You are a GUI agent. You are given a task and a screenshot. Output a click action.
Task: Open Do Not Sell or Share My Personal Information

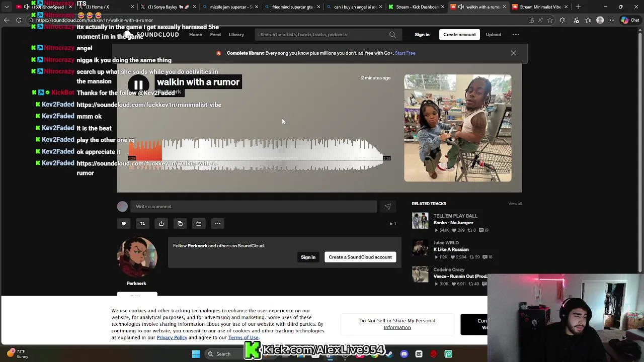(x=397, y=324)
